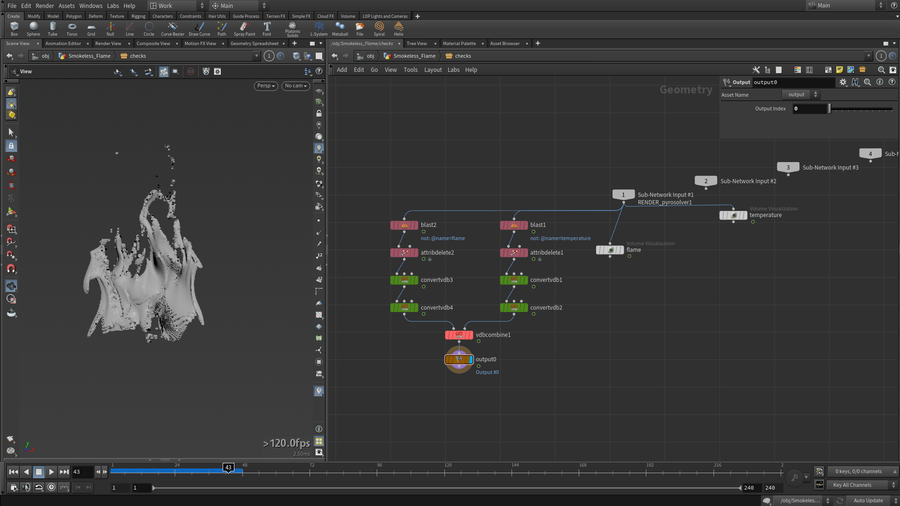Pick the Spray Paint shelf tool
The image size is (900, 506).
pyautogui.click(x=245, y=29)
